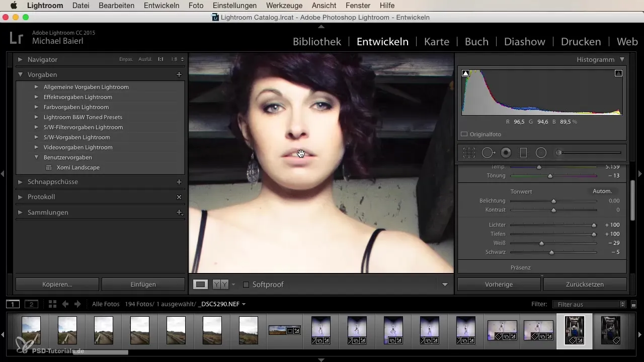
Task: Switch to the Buch module
Action: (476, 42)
